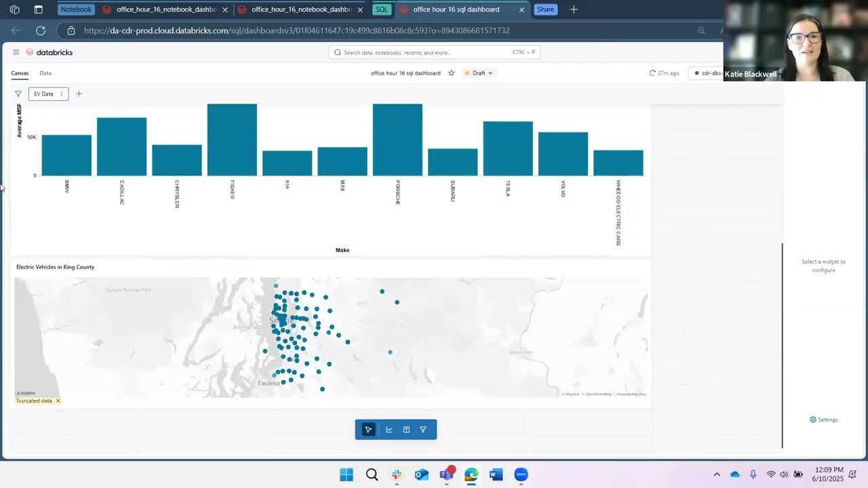Viewport: 868px width, 488px height.
Task: Reload the browser page
Action: (x=41, y=30)
